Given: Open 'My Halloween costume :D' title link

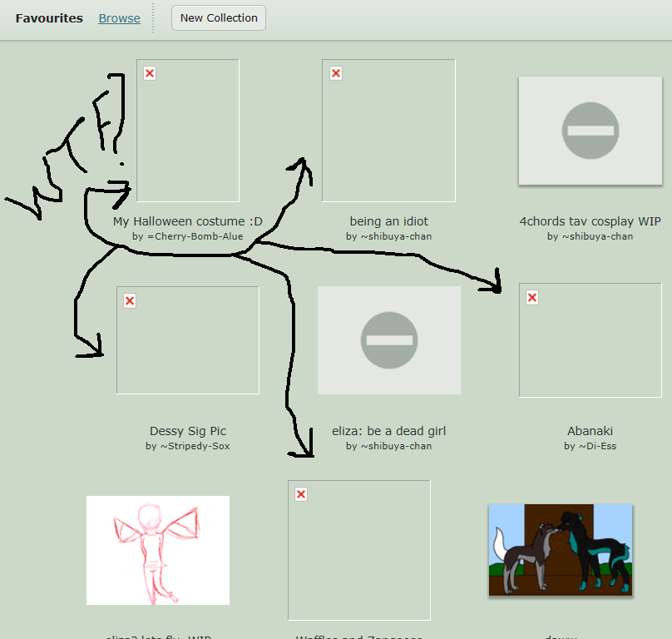Looking at the screenshot, I should pos(188,221).
